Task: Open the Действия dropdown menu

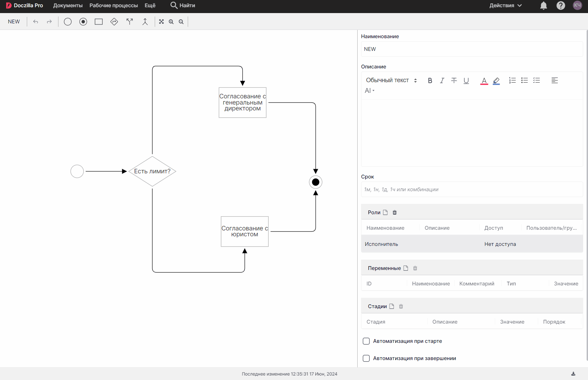Action: click(505, 6)
